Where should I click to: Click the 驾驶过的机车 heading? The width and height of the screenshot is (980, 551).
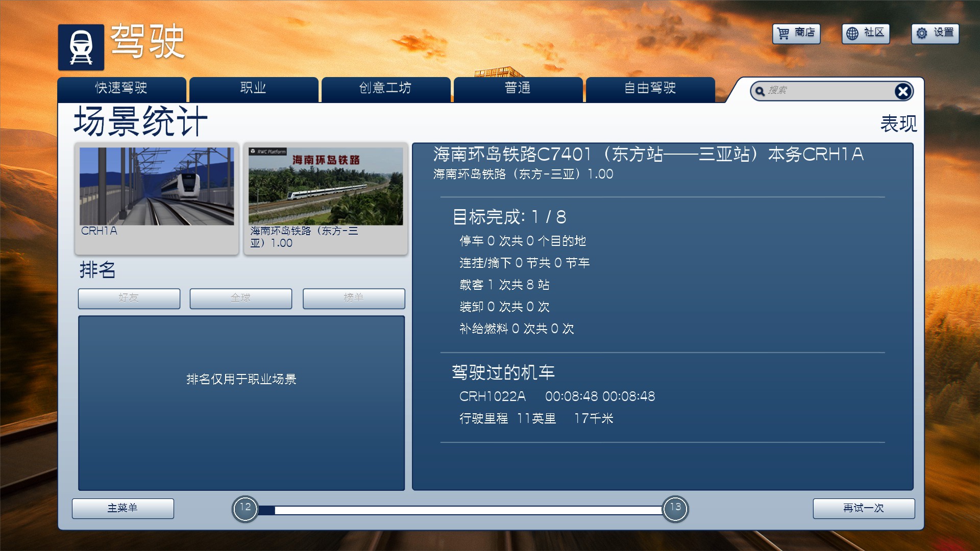tap(503, 372)
